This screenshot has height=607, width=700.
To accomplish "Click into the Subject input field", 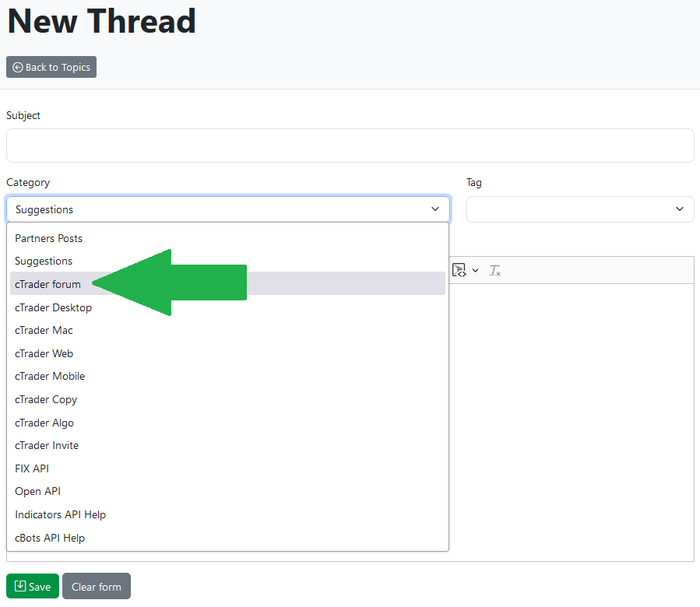I will pos(350,146).
